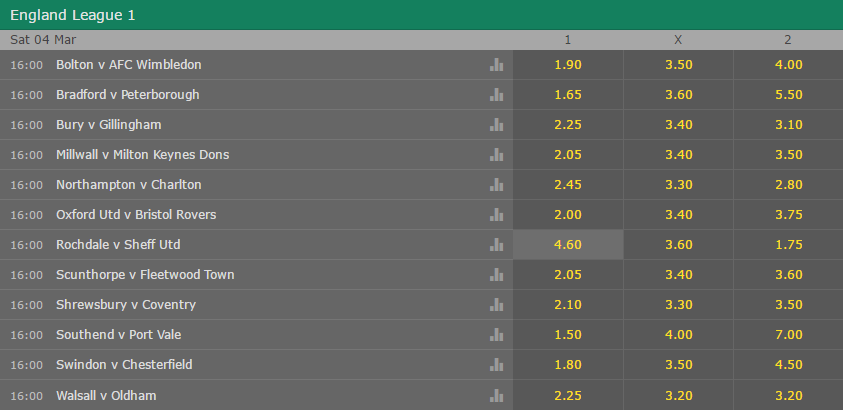This screenshot has height=410, width=843.
Task: Select Gillingham away win odds 3.10
Action: (788, 125)
